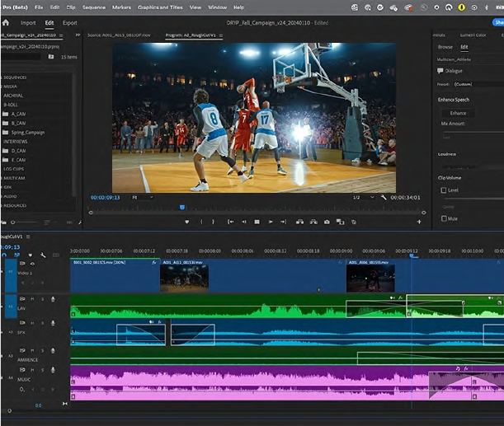This screenshot has height=426, width=504.
Task: Jump to the In point
Action: 231,222
